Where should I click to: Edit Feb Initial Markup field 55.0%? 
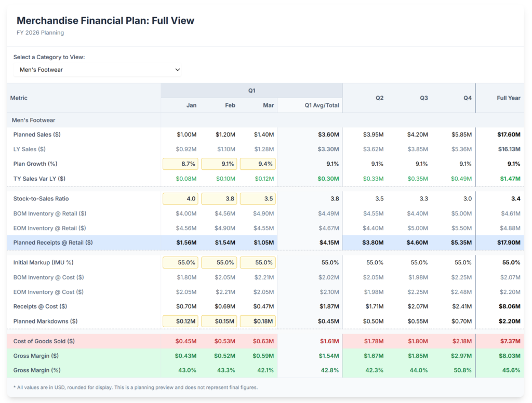(x=219, y=263)
